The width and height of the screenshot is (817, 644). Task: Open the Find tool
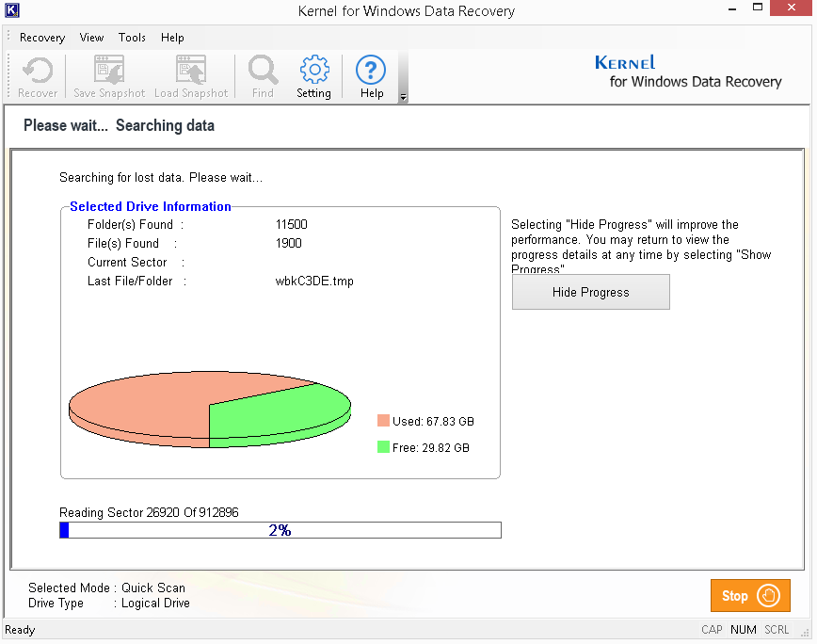pos(263,76)
